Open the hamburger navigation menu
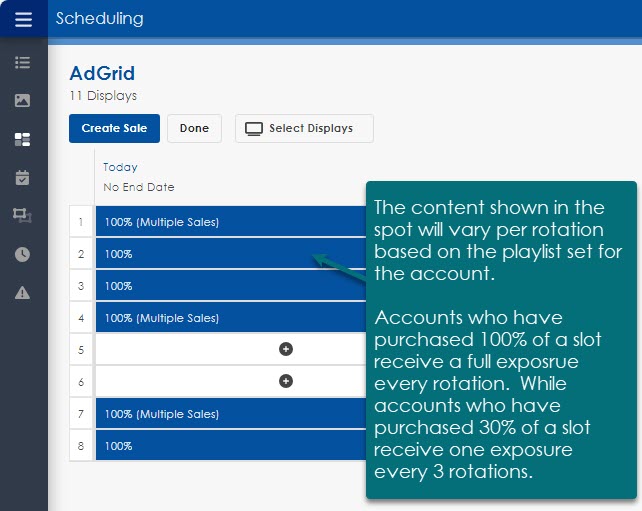 [x=23, y=19]
